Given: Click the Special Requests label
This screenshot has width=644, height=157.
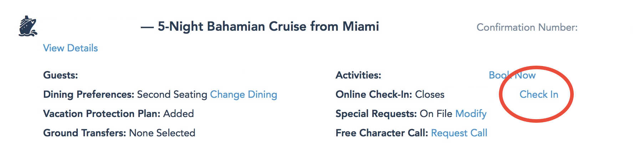Looking at the screenshot, I should tap(376, 114).
